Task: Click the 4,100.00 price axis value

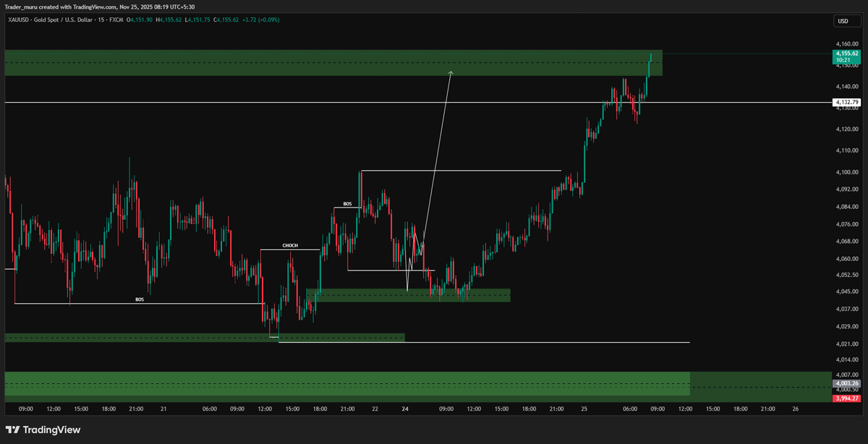Action: tap(846, 172)
